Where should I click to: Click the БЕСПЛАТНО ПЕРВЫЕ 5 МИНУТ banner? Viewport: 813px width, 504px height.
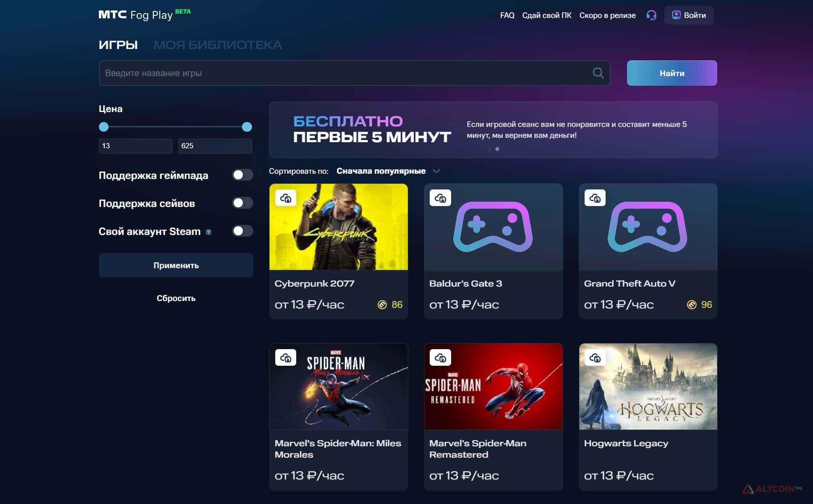pos(493,130)
